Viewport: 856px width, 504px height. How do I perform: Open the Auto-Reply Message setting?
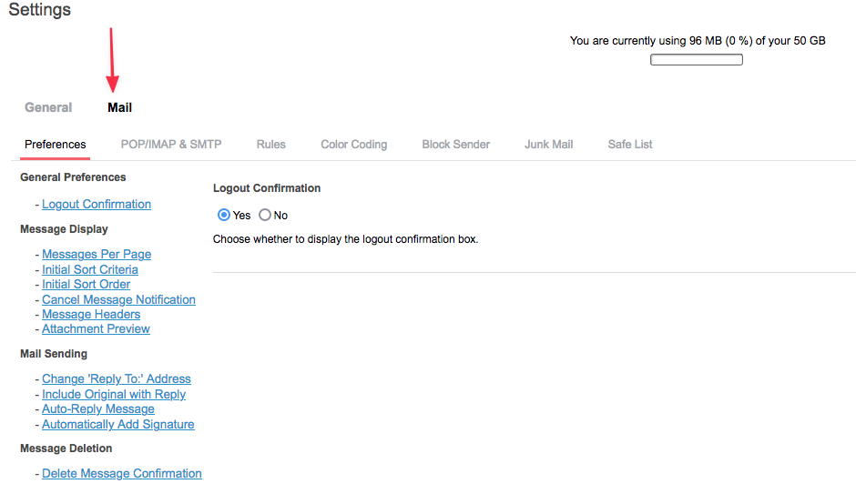(x=98, y=409)
